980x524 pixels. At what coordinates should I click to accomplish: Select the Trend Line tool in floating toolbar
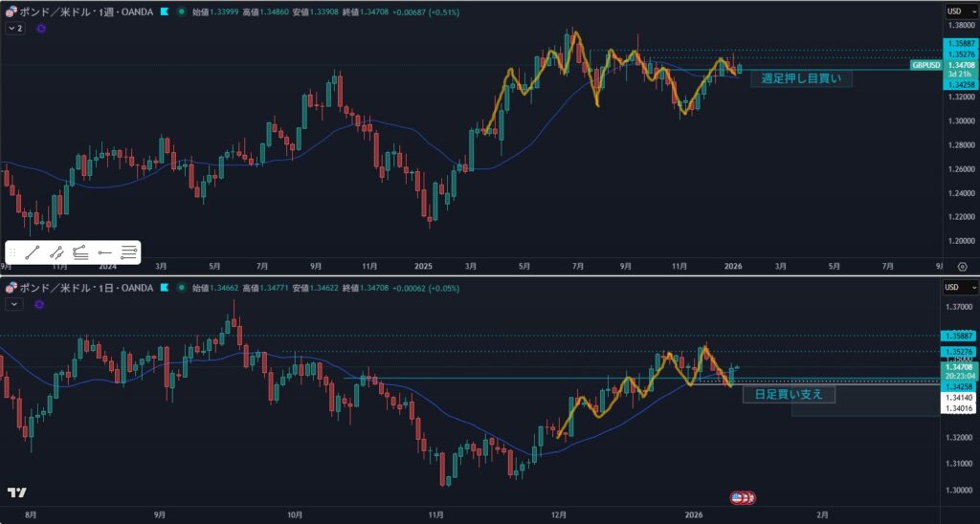point(33,252)
